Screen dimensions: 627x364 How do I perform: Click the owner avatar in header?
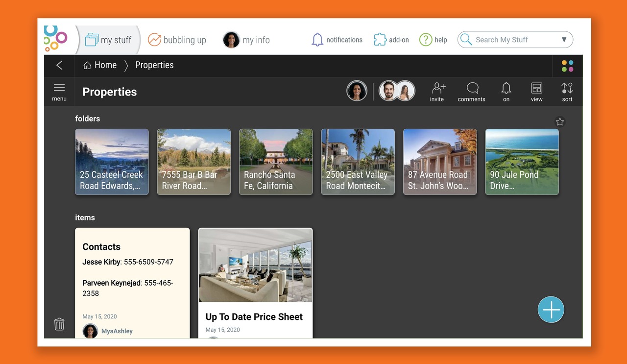[x=357, y=91]
